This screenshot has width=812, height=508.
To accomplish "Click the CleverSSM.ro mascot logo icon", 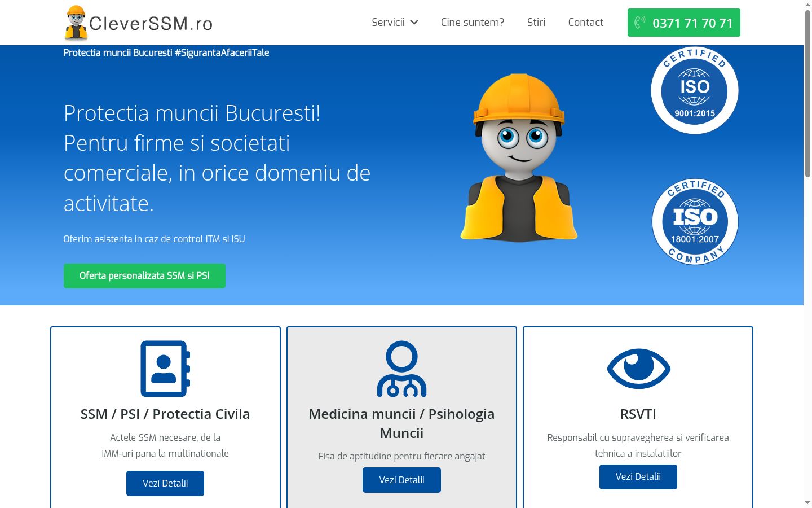I will [x=76, y=23].
